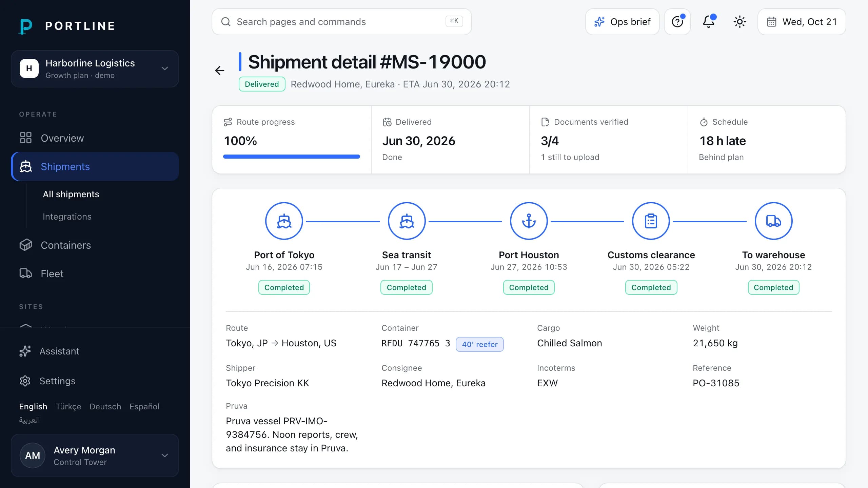Click the 40' reefer container tag
Image resolution: width=868 pixels, height=488 pixels.
(x=479, y=344)
